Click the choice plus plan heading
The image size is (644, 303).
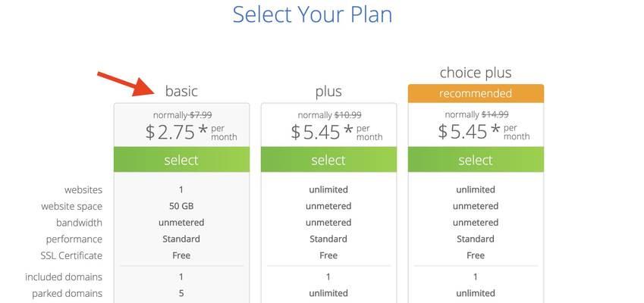click(x=476, y=73)
